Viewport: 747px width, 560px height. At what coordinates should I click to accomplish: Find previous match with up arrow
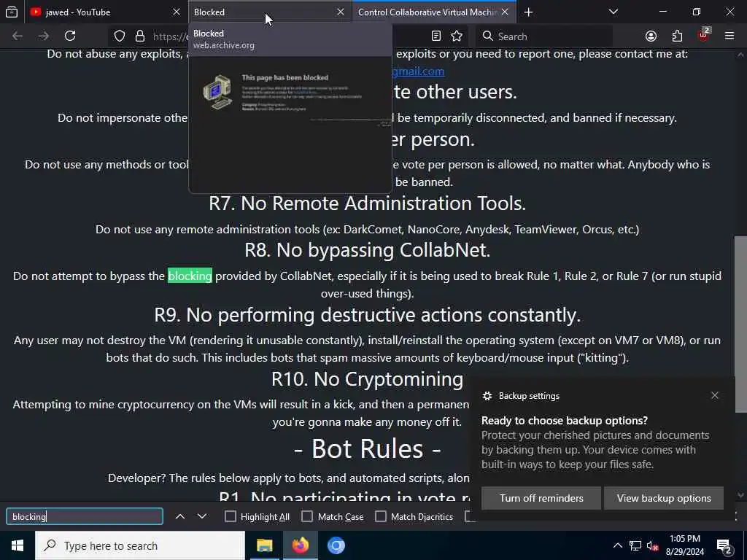(180, 517)
